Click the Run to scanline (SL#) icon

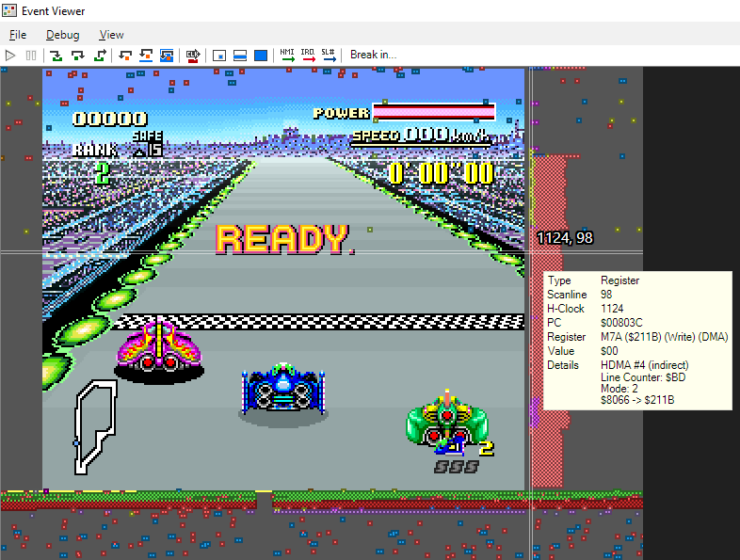pos(329,56)
